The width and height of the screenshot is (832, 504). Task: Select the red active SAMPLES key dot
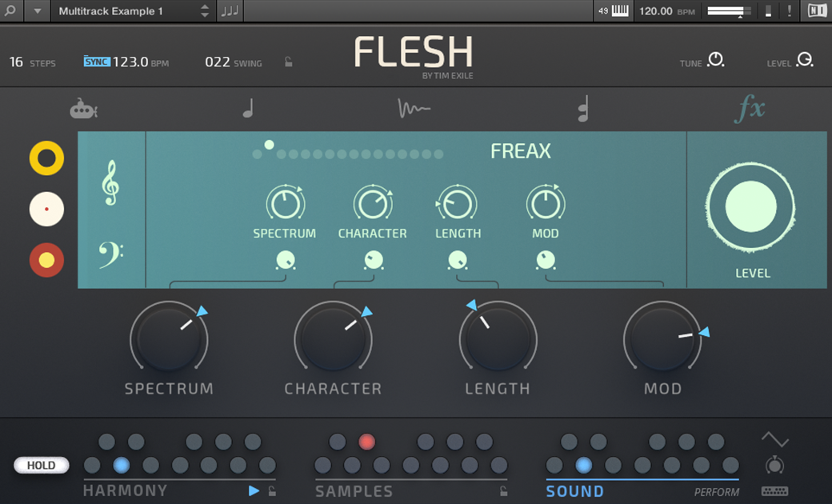(x=366, y=442)
